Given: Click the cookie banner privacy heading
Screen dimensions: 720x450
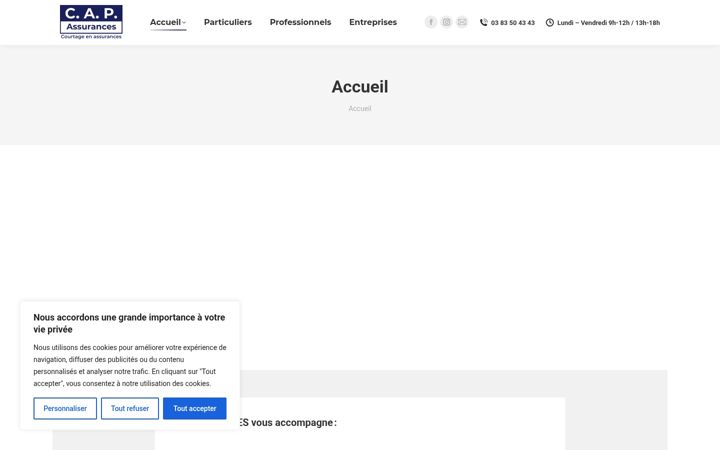Looking at the screenshot, I should pos(129,323).
